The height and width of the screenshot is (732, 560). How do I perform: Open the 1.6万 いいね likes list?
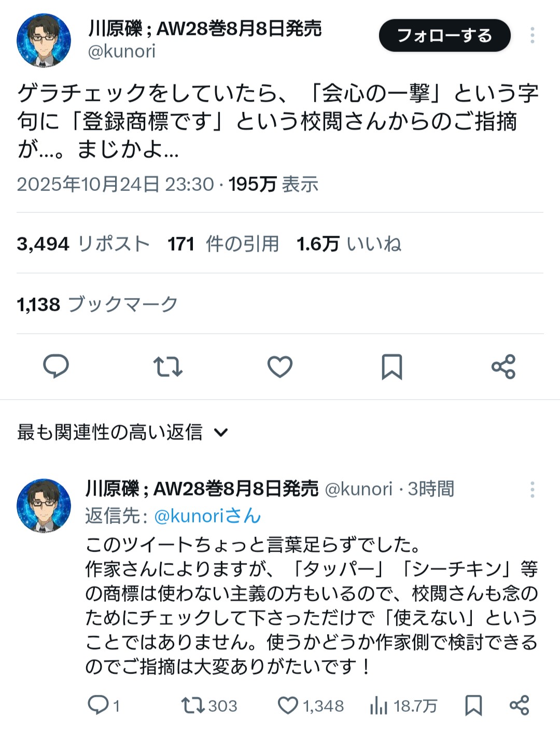(x=348, y=243)
